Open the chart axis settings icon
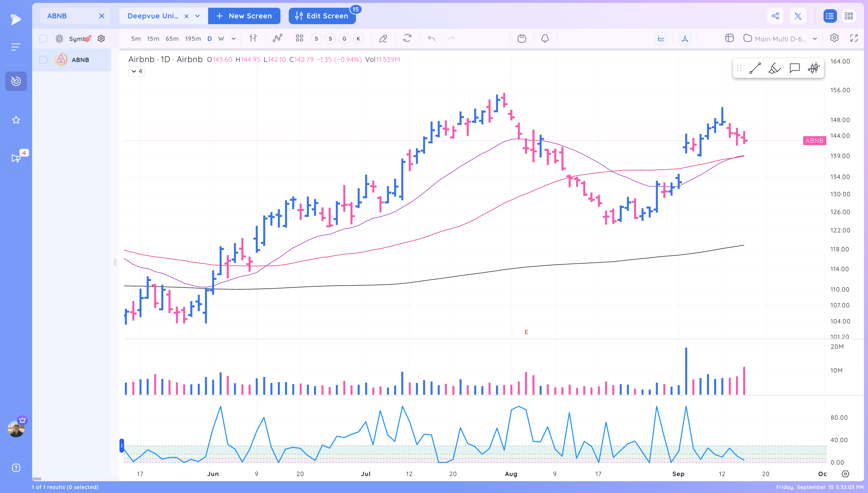This screenshot has width=868, height=493. click(845, 474)
